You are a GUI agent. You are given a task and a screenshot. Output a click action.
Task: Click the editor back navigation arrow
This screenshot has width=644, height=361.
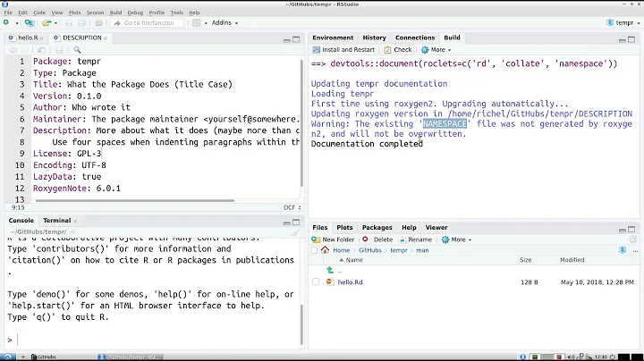pyautogui.click(x=13, y=50)
